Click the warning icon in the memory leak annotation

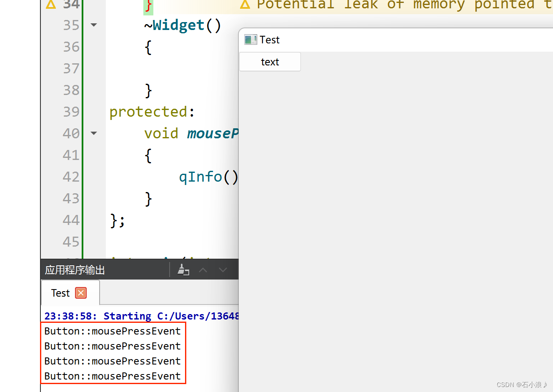245,5
